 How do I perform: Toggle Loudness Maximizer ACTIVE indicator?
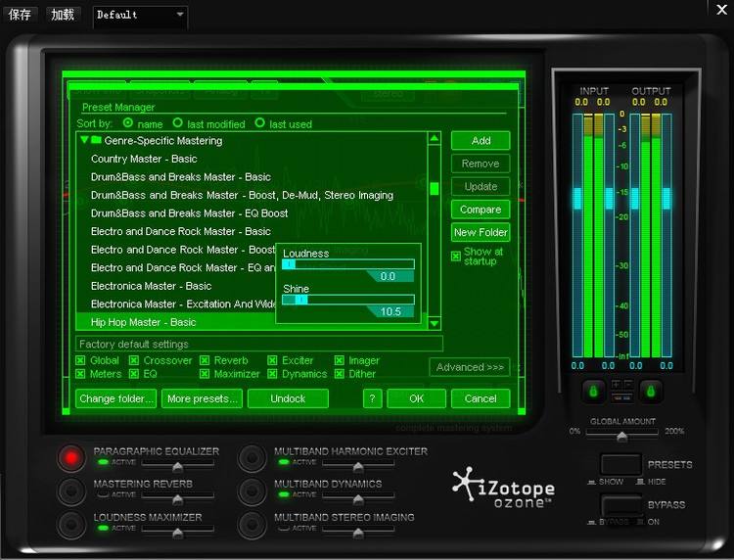103,528
